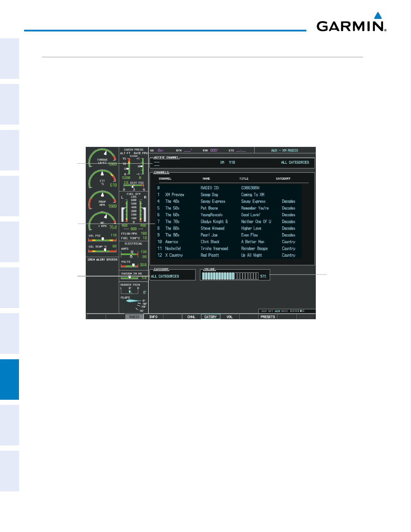The image size is (411, 532).
Task: Click the Garmin logo
Action: [x=352, y=22]
